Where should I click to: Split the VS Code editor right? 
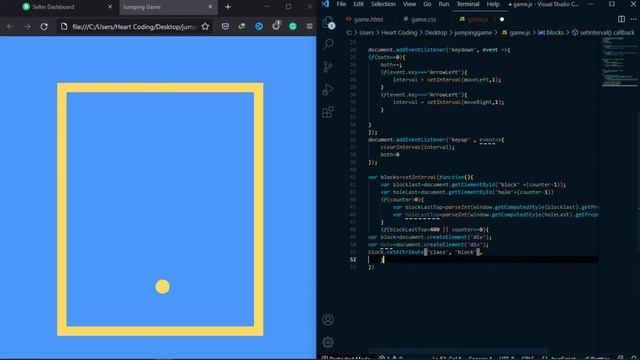pos(621,19)
